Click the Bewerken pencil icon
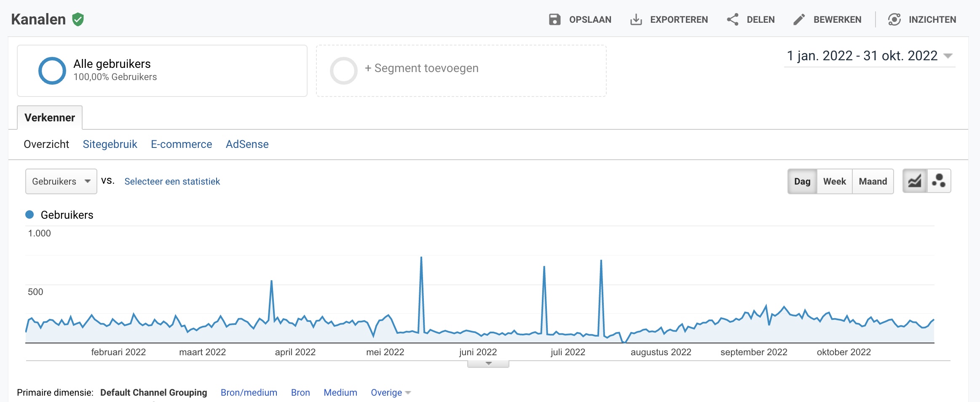 pos(799,19)
